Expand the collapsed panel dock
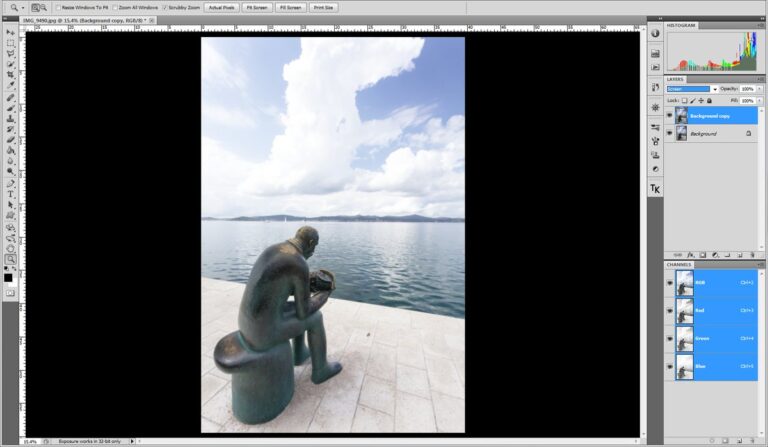Image resolution: width=768 pixels, height=447 pixels. point(660,19)
